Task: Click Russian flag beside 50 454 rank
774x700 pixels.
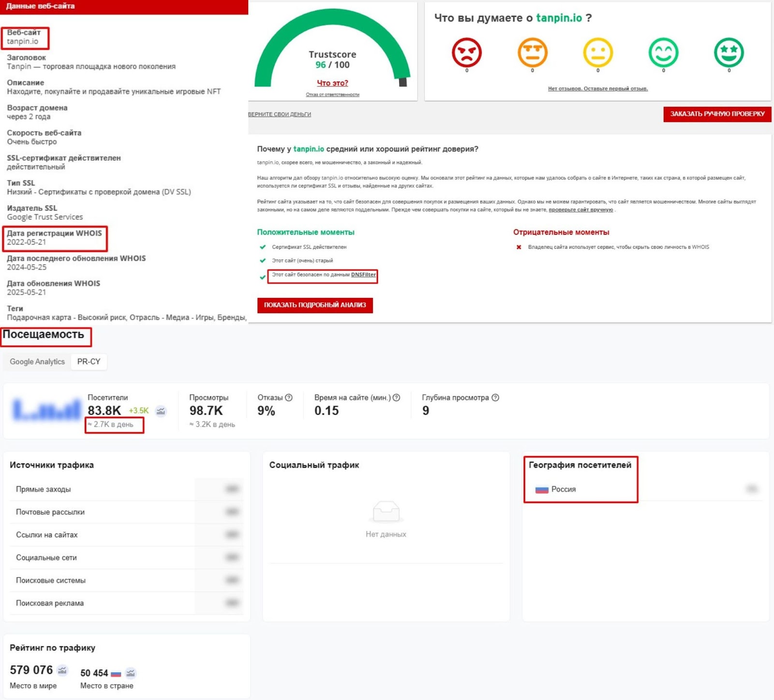Action: 116,674
